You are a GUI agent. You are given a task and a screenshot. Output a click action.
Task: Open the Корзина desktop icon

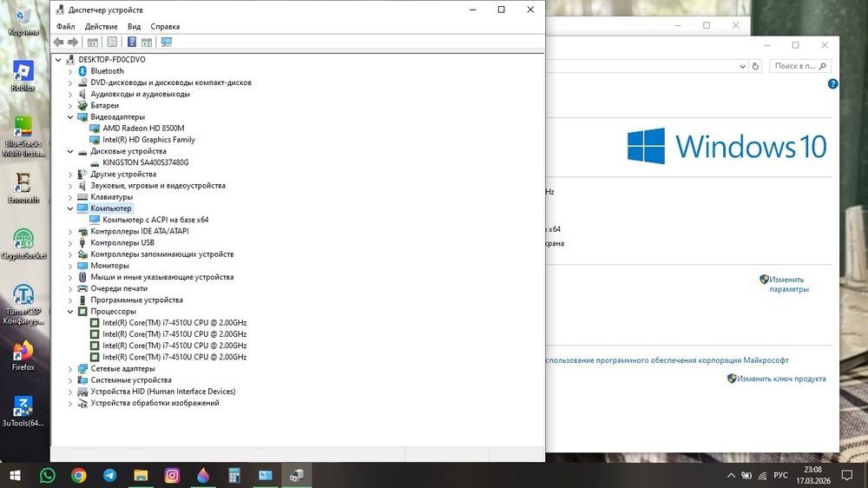point(23,23)
